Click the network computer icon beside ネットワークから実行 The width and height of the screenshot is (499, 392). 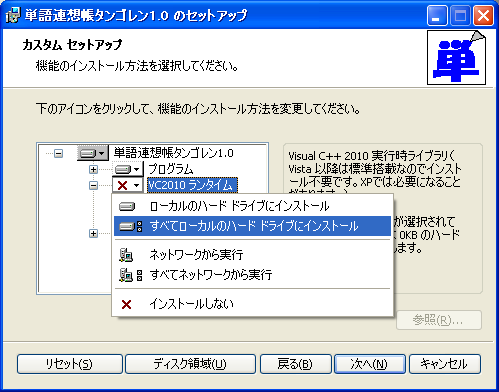(x=126, y=255)
